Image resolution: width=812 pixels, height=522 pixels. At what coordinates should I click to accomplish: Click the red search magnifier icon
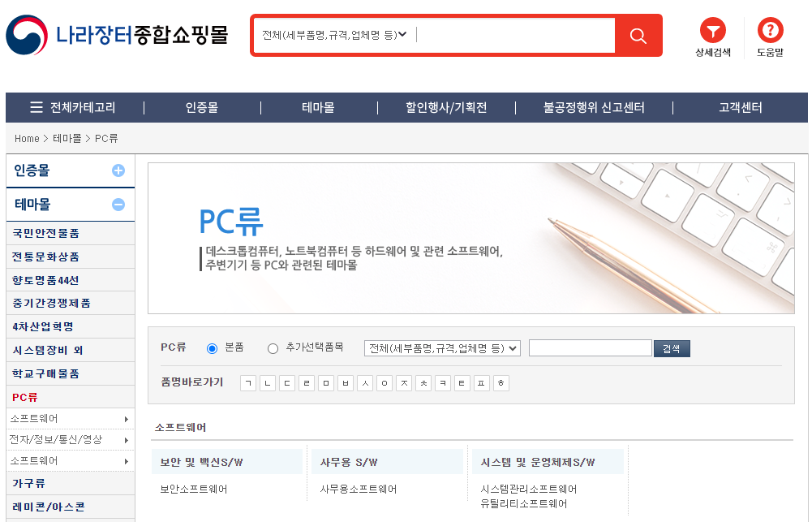(638, 36)
